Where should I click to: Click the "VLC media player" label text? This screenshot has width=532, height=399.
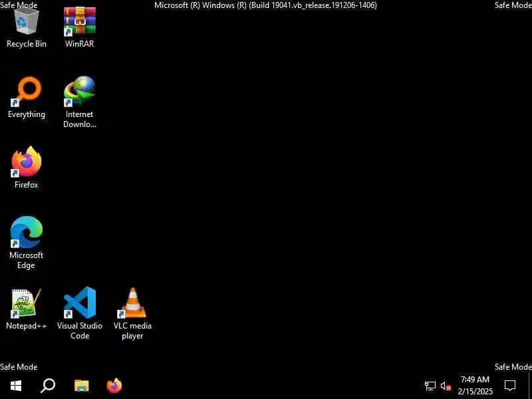(132, 331)
